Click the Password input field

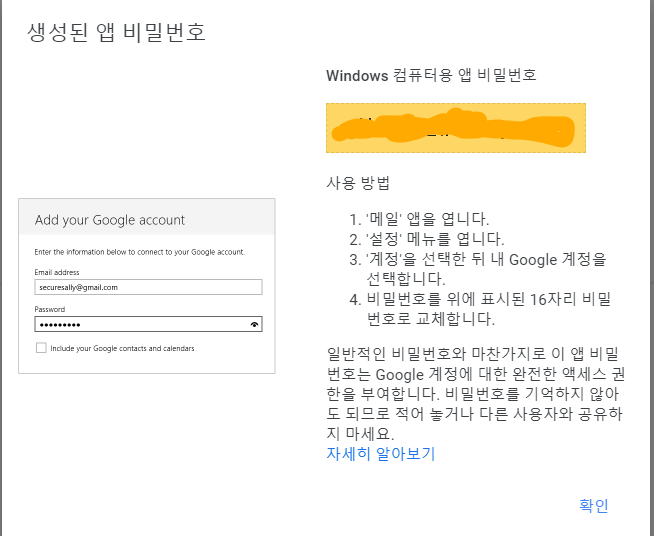148,324
